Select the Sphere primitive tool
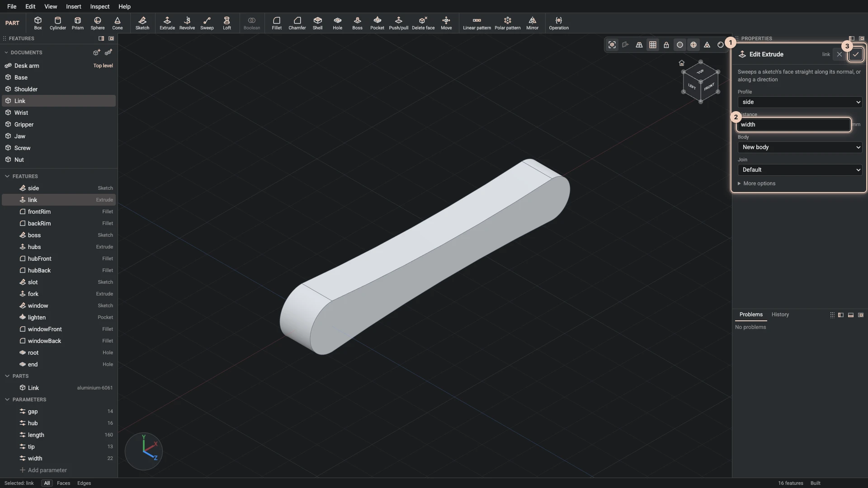This screenshot has height=488, width=868. pyautogui.click(x=98, y=23)
